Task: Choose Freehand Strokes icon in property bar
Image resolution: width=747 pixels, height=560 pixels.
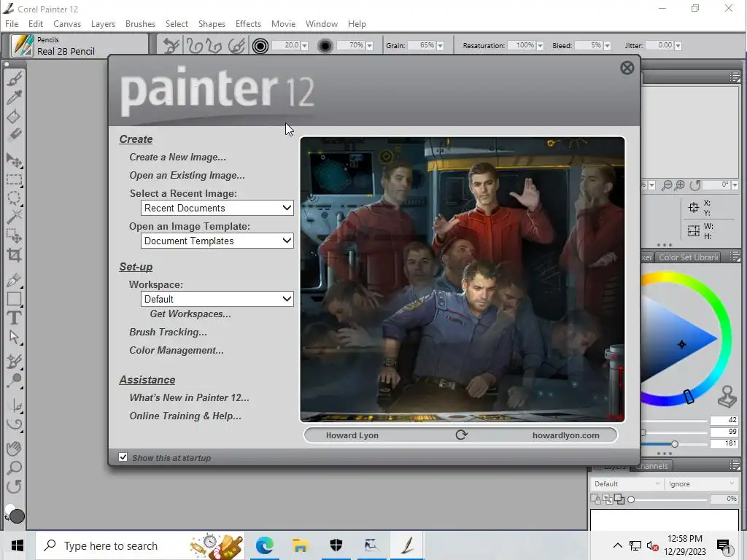Action: (194, 46)
